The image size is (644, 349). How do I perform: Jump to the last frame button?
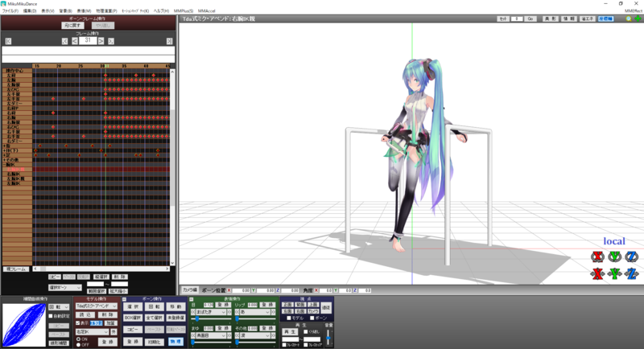coord(169,41)
